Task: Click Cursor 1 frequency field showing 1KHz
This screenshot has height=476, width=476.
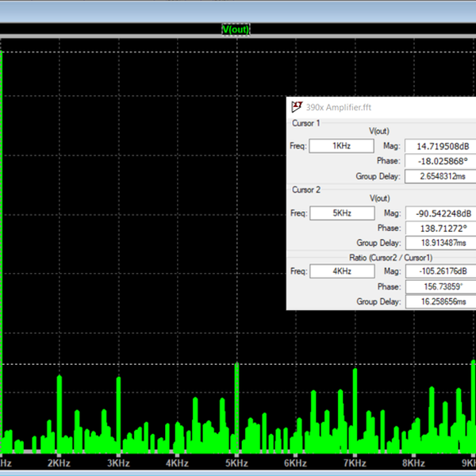Action: pos(341,146)
